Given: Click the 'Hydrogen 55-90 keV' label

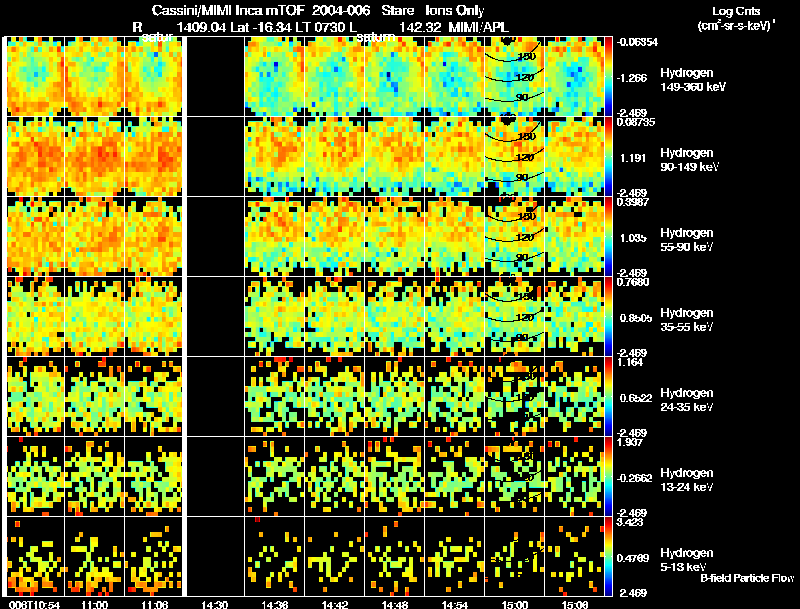Looking at the screenshot, I should pos(687,240).
